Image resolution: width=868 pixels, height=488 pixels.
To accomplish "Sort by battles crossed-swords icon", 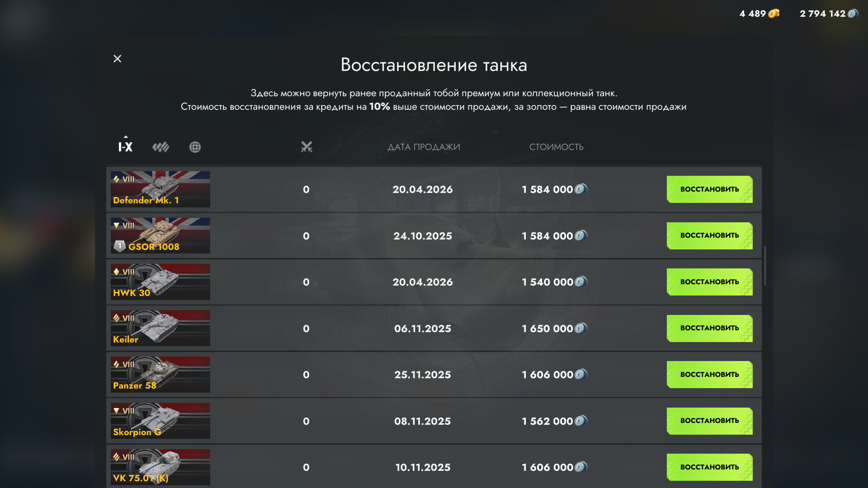I will [x=307, y=147].
